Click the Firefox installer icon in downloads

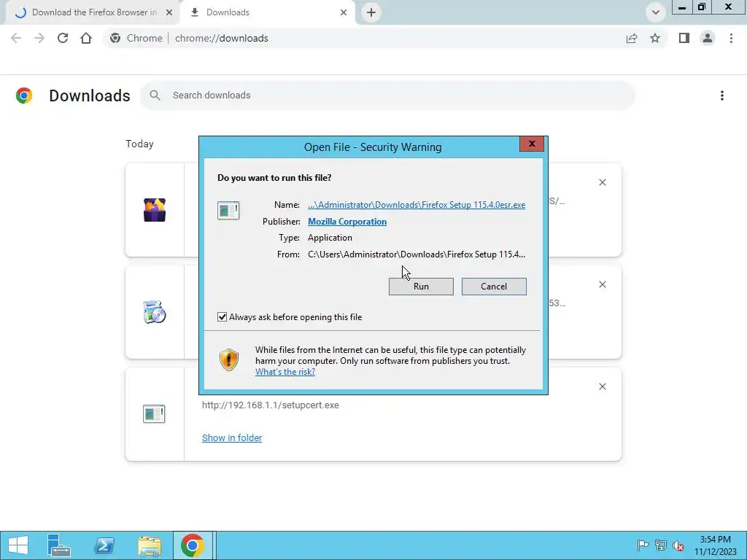(155, 210)
